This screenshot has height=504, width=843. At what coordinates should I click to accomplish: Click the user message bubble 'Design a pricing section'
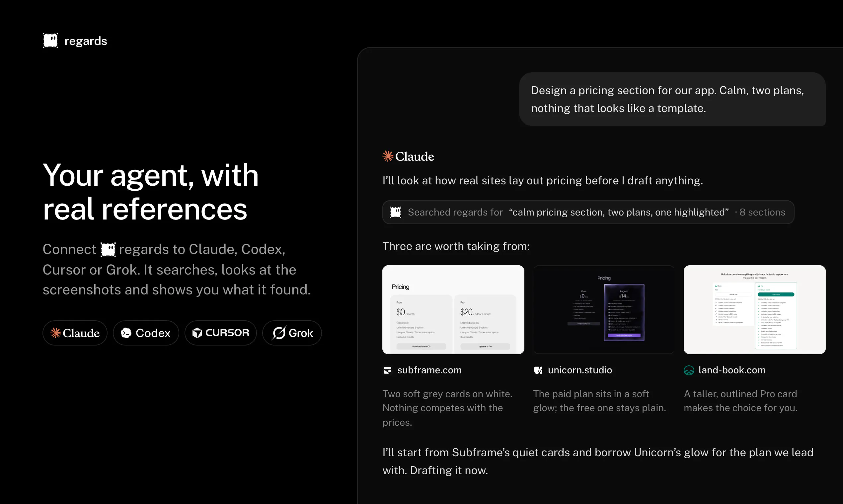tap(672, 99)
